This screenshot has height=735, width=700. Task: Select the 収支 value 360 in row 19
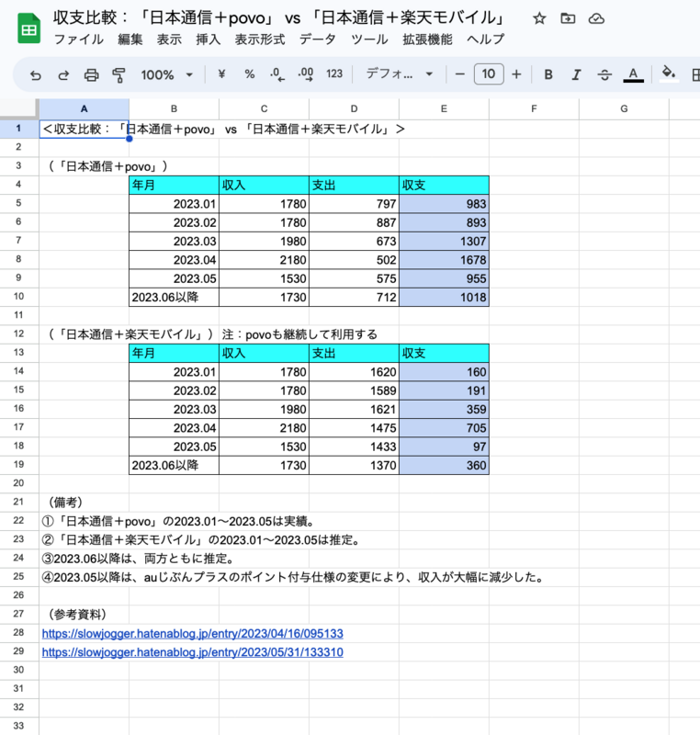pyautogui.click(x=444, y=465)
